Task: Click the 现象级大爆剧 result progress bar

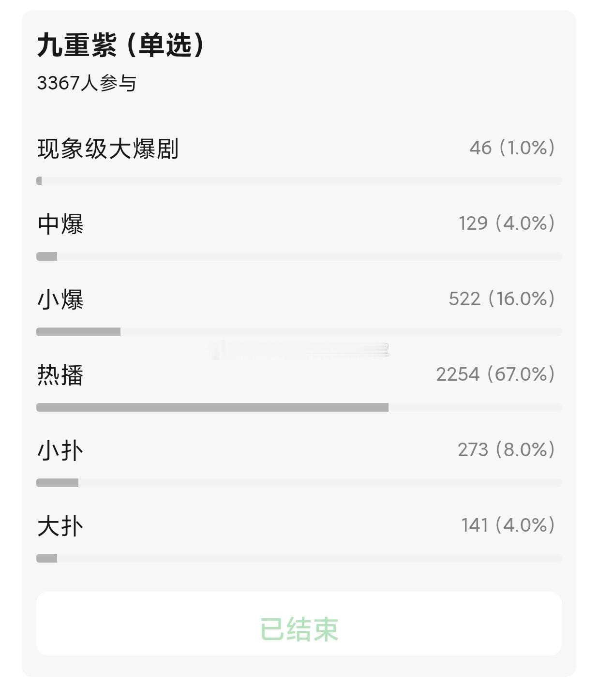Action: pos(299,181)
